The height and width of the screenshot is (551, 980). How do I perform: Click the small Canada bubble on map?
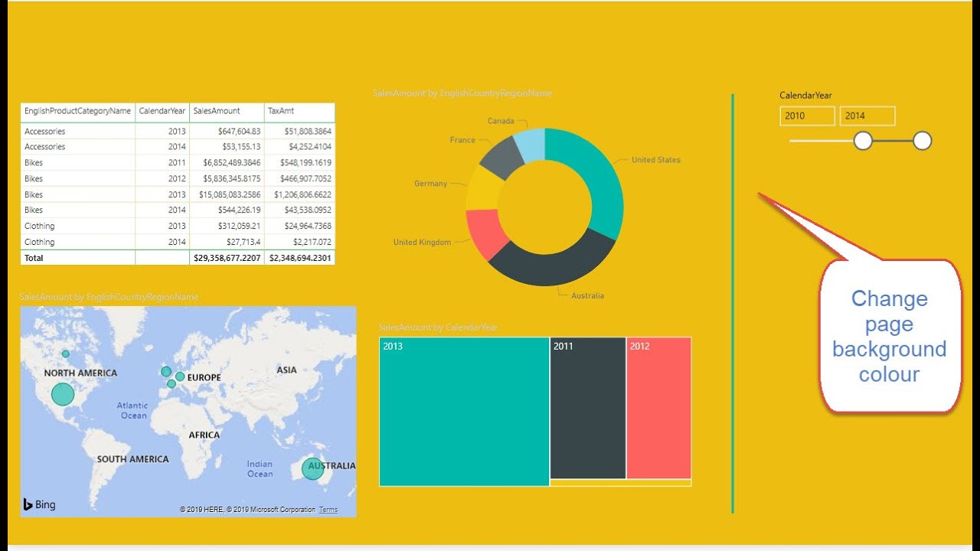(66, 354)
